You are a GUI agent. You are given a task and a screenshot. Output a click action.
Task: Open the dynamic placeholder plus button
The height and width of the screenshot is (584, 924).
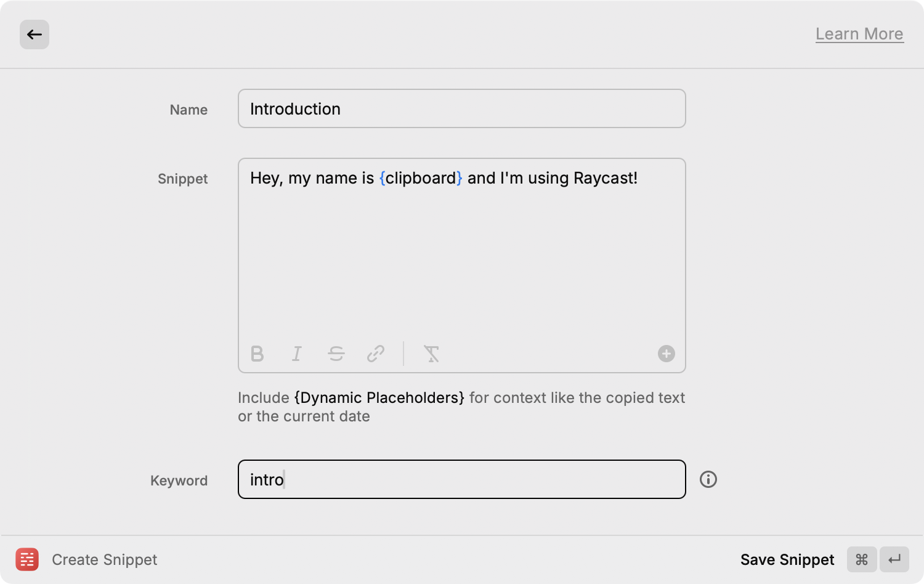(x=666, y=354)
